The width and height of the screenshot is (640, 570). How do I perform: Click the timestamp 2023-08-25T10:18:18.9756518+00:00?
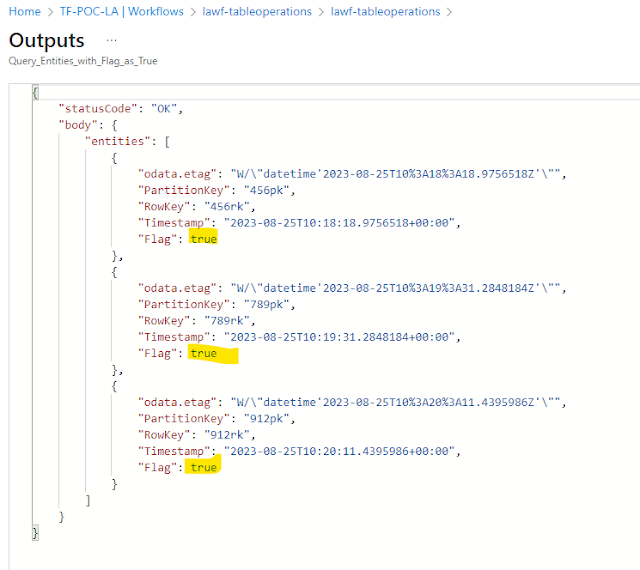[339, 223]
